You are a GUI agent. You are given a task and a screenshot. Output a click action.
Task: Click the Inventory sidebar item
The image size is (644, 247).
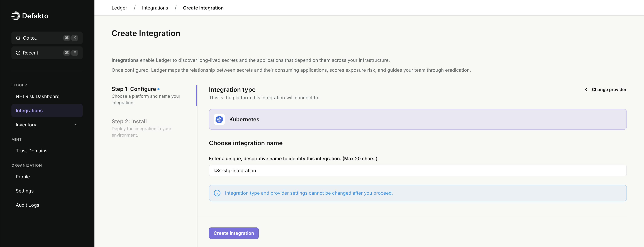[x=47, y=125]
